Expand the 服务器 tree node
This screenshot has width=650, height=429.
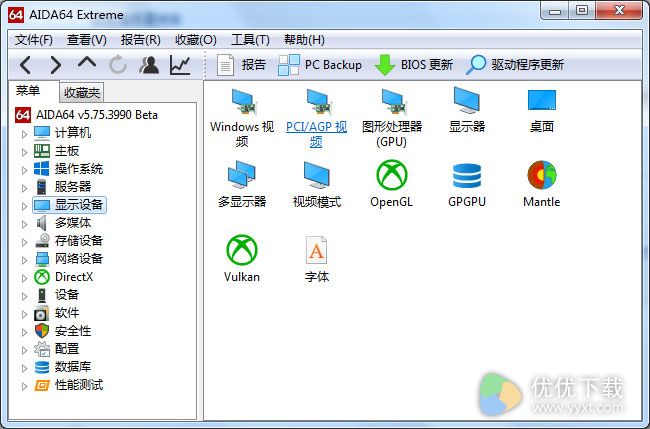point(24,188)
